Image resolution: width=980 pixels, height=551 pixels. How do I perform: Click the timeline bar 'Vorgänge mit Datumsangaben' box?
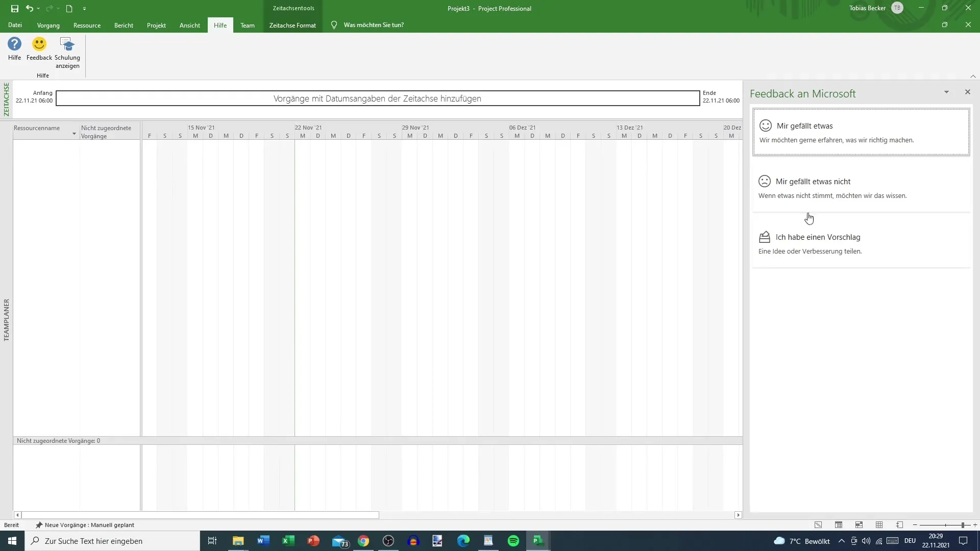pyautogui.click(x=377, y=98)
